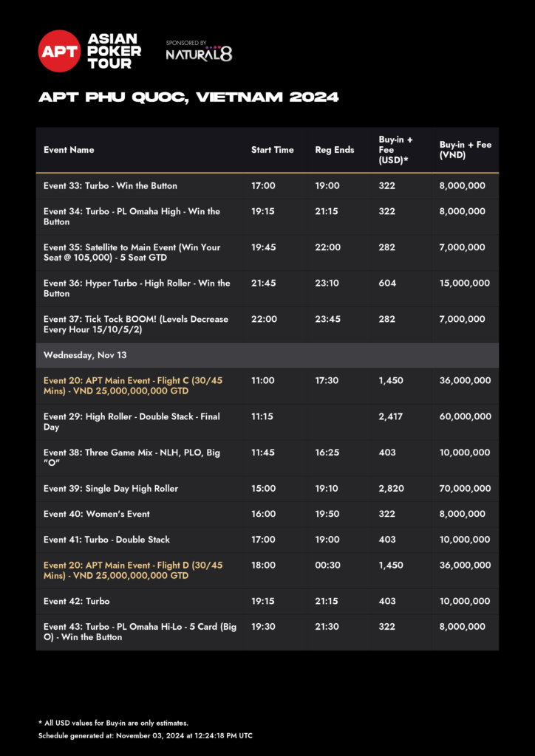Click Event 37 Tick Tock BOOM! name
Screen dimensions: 535x756
pyautogui.click(x=136, y=324)
